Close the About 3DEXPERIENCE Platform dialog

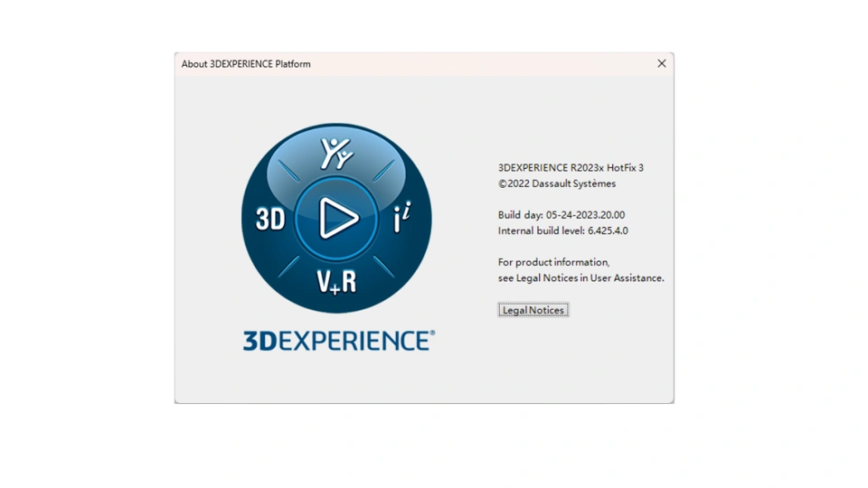click(x=662, y=63)
